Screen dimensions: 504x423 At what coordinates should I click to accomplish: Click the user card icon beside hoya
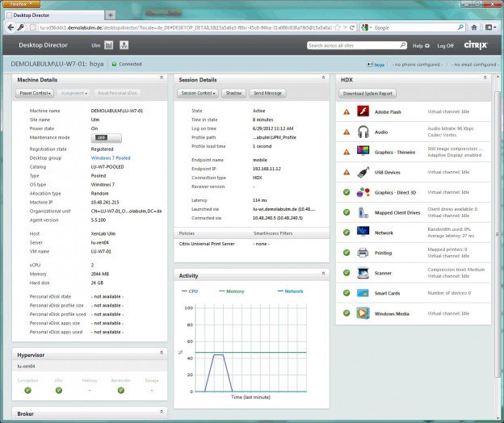click(369, 65)
